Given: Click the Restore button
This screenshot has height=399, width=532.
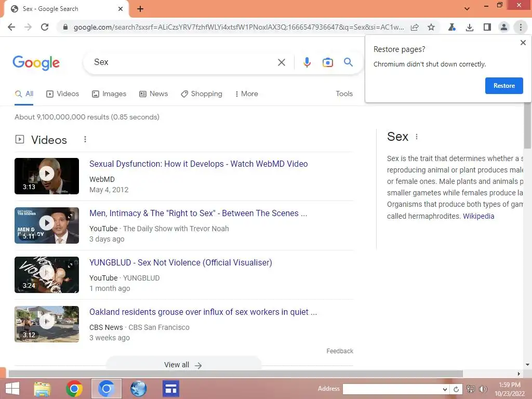Looking at the screenshot, I should [x=504, y=86].
